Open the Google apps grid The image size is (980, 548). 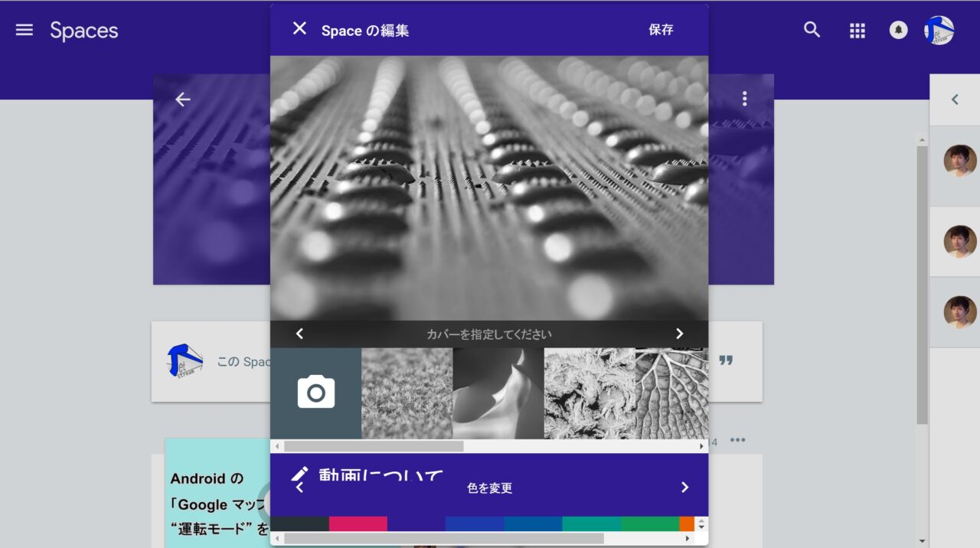[857, 30]
